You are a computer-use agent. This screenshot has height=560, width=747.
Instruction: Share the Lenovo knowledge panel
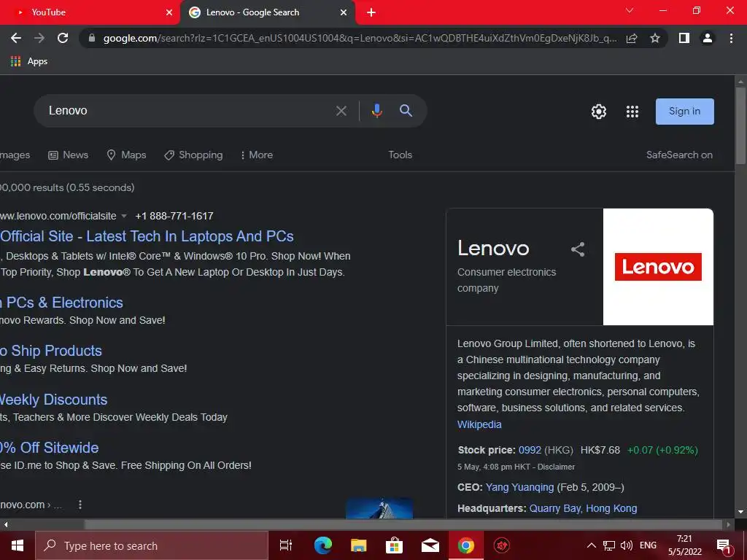[x=578, y=249]
